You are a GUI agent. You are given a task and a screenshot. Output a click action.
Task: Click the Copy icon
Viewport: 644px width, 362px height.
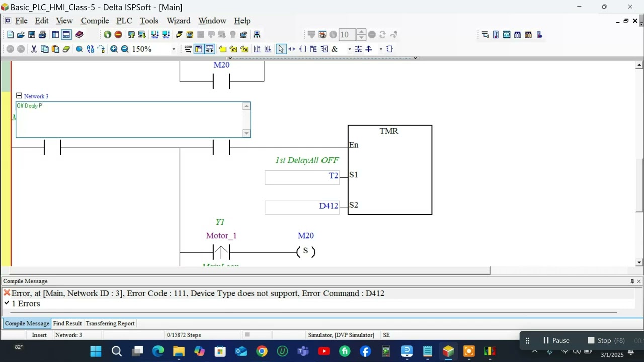[x=45, y=49]
